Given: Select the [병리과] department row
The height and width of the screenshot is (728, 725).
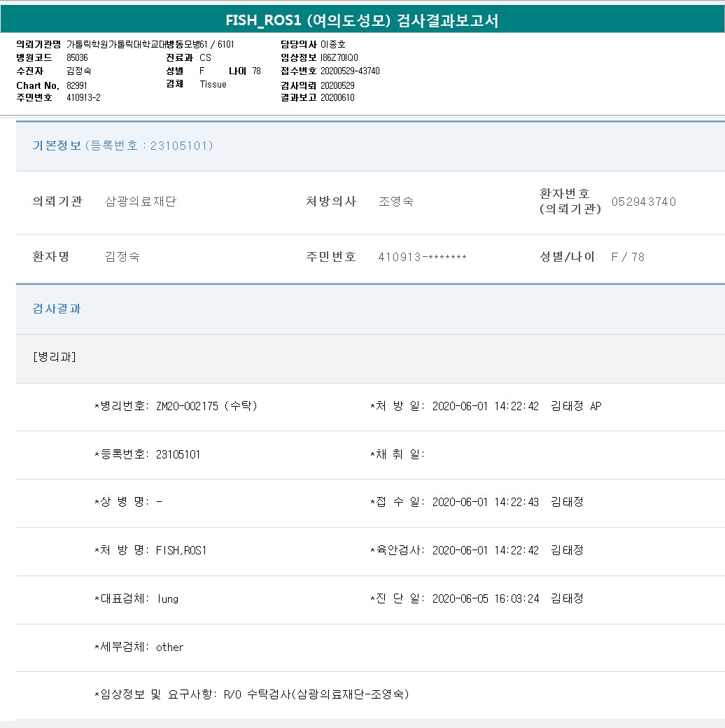Looking at the screenshot, I should (55, 357).
